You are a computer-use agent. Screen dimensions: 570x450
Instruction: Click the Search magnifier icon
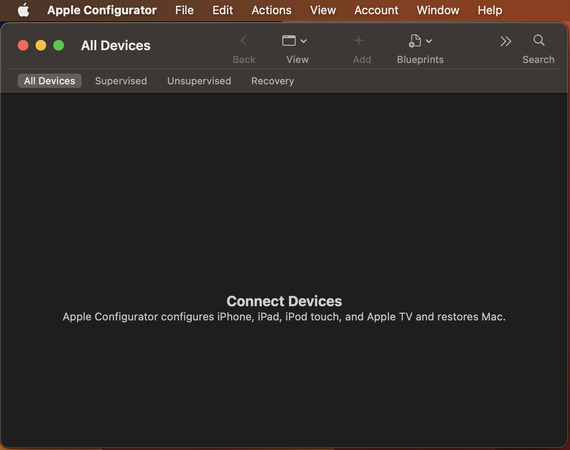(x=539, y=40)
